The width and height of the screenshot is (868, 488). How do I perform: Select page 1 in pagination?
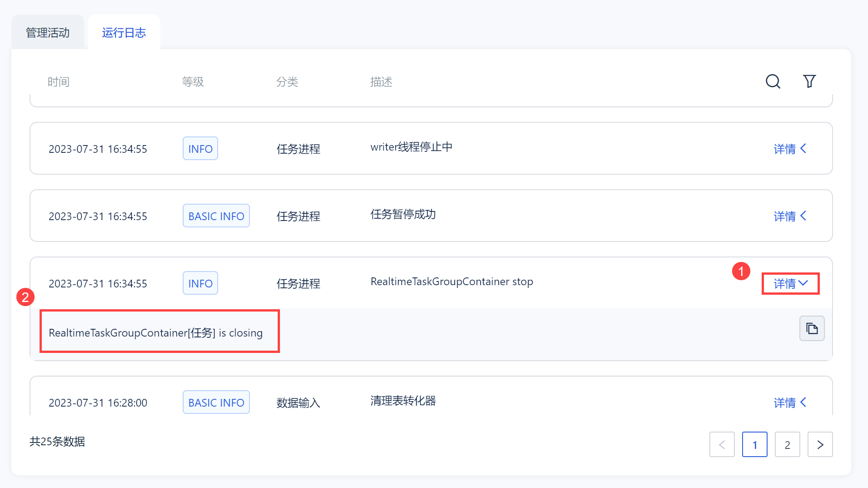(x=754, y=444)
